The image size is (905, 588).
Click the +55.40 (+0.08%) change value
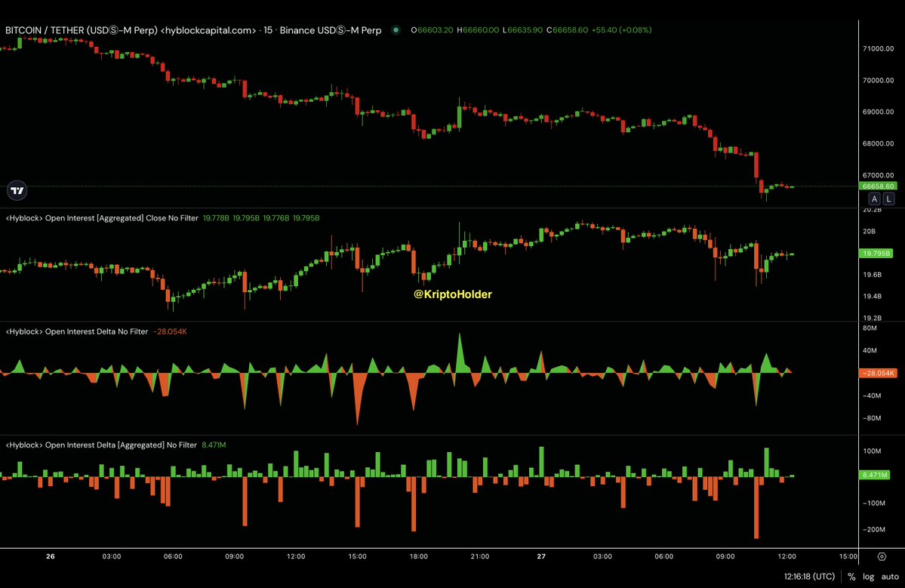(622, 30)
